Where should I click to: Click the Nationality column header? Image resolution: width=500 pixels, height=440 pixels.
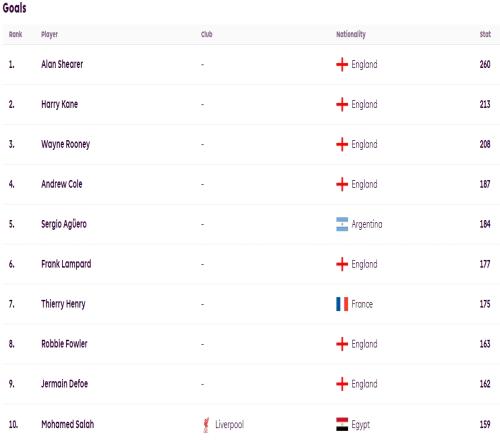pos(351,34)
